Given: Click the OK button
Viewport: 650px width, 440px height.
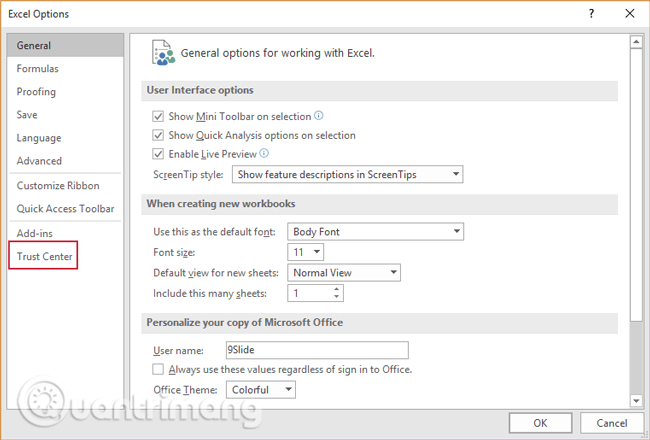Looking at the screenshot, I should (x=541, y=423).
